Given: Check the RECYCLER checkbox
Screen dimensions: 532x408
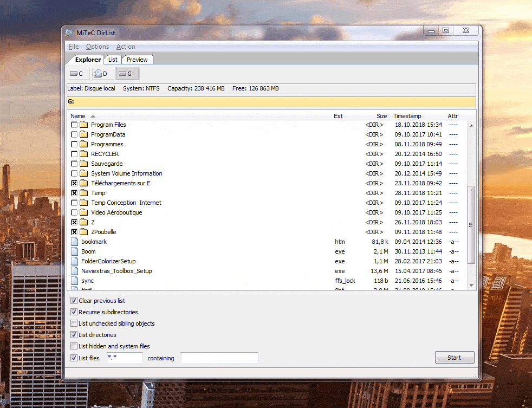Looking at the screenshot, I should click(x=74, y=154).
